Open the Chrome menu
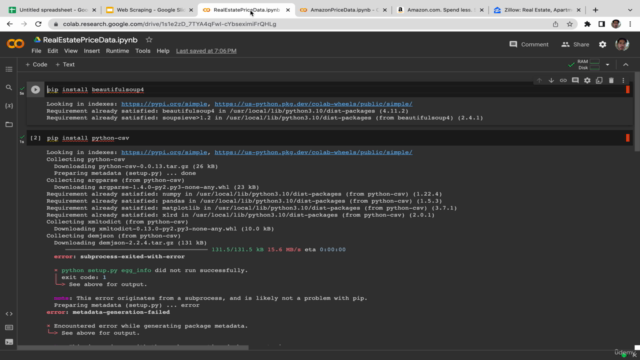This screenshot has height=360, width=640. click(x=631, y=24)
